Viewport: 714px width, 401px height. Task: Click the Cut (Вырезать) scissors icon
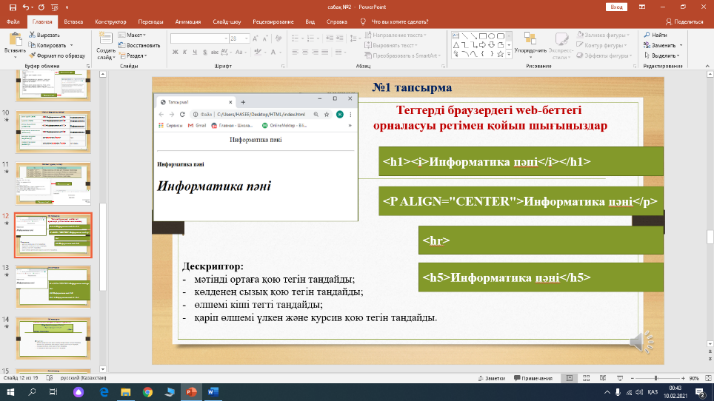point(33,35)
